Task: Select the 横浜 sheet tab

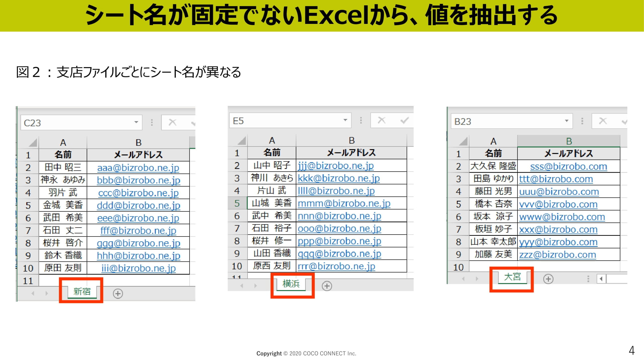Action: [291, 284]
